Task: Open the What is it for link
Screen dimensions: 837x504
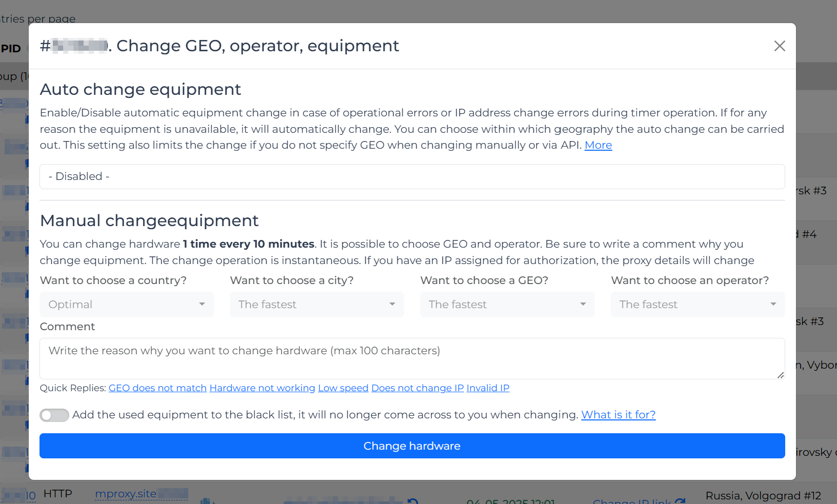Action: point(618,415)
